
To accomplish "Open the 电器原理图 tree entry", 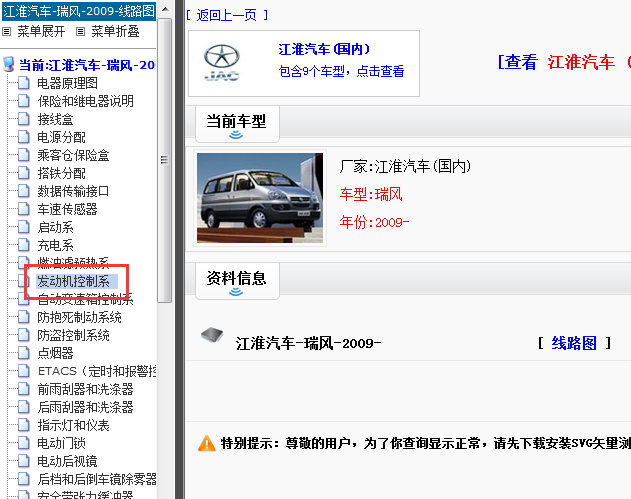I will point(67,83).
